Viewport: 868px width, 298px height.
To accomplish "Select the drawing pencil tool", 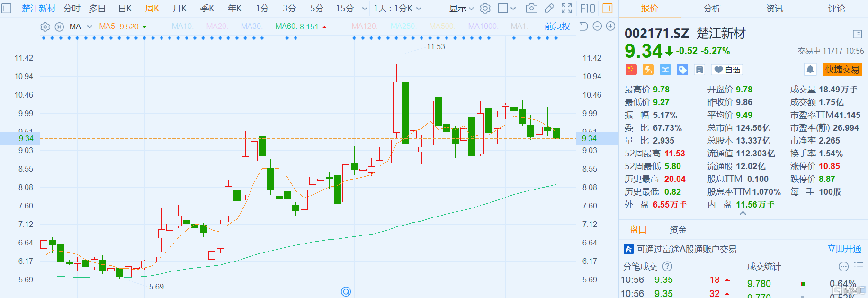I will click(549, 8).
